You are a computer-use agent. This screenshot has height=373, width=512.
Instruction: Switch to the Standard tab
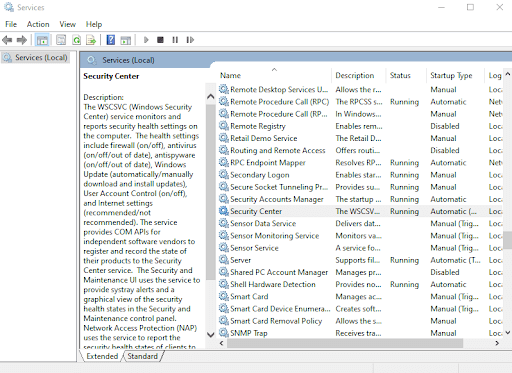tap(142, 356)
